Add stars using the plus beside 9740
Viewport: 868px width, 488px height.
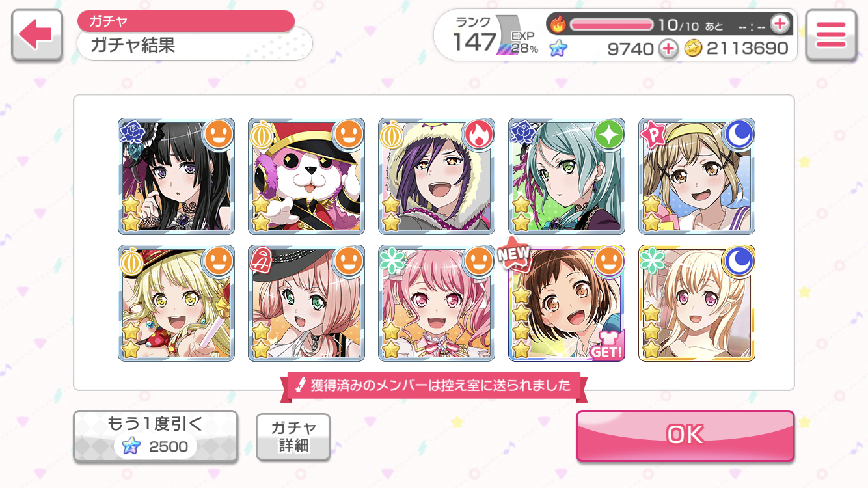click(x=668, y=48)
